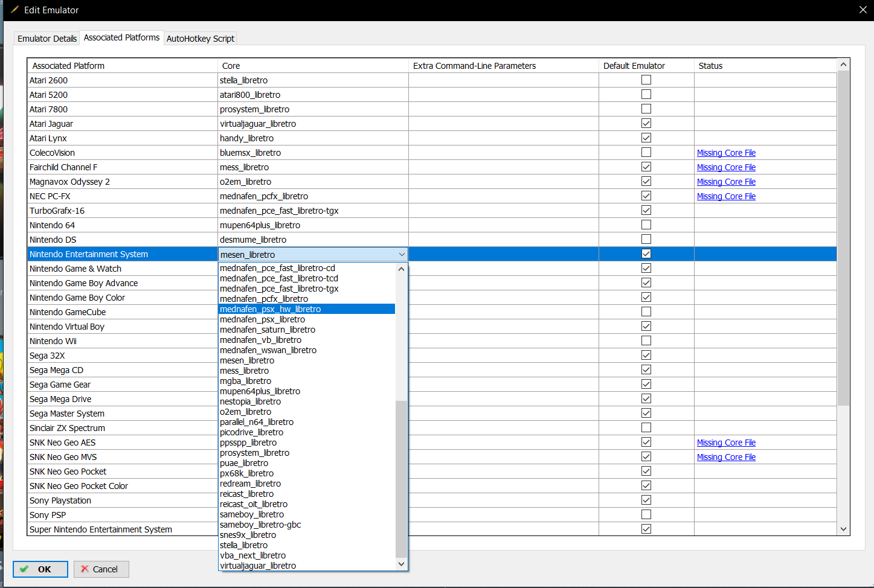This screenshot has width=874, height=588.
Task: Pick virtualjaguar_libretro at the list bottom
Action: tap(307, 566)
